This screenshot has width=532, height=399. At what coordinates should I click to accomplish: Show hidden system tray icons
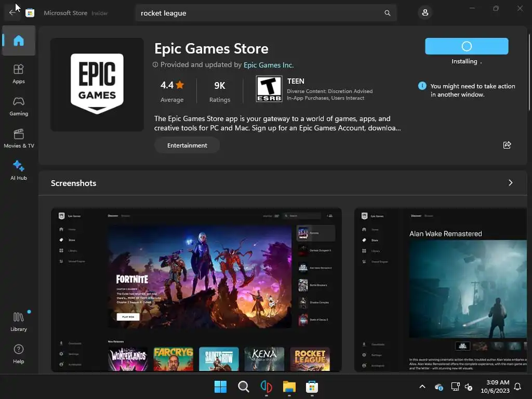(422, 387)
